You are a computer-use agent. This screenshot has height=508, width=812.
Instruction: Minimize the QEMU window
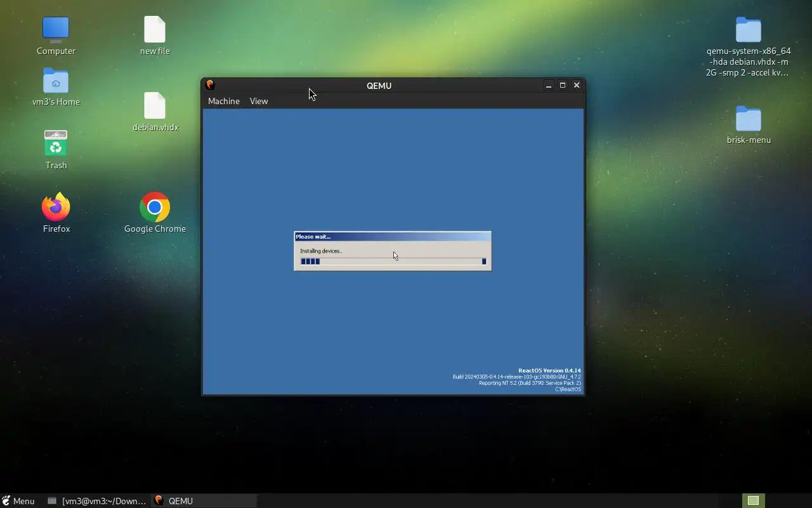pos(549,85)
